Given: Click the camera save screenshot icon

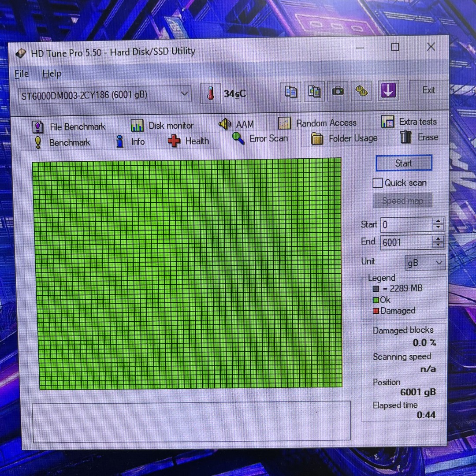Looking at the screenshot, I should coord(338,91).
